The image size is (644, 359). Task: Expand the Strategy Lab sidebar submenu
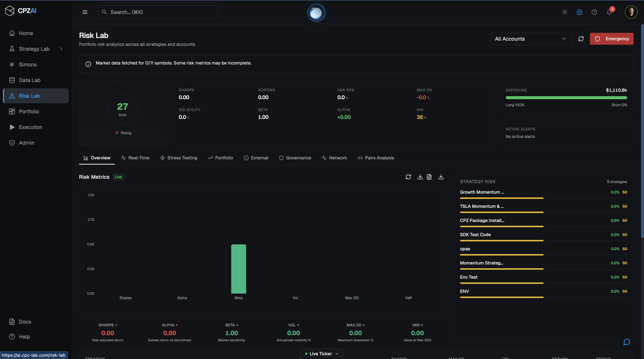coord(61,49)
